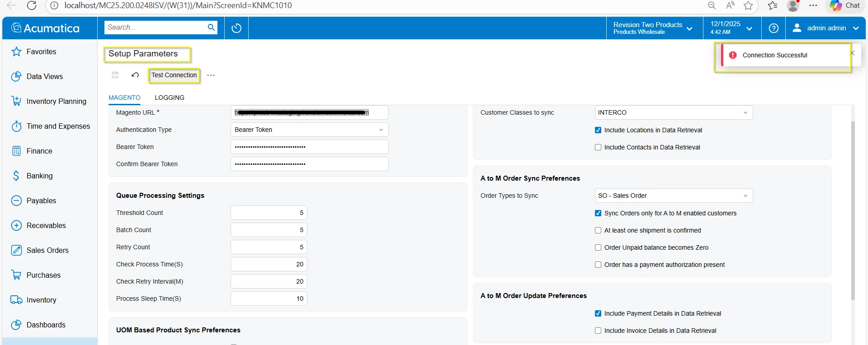Click the Acumatica logo
Image resolution: width=868 pixels, height=345 pixels.
click(45, 28)
